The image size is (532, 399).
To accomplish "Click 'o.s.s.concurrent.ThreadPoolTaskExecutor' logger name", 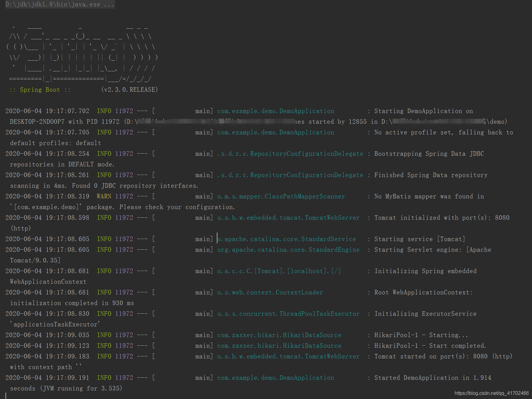I will (x=288, y=314).
